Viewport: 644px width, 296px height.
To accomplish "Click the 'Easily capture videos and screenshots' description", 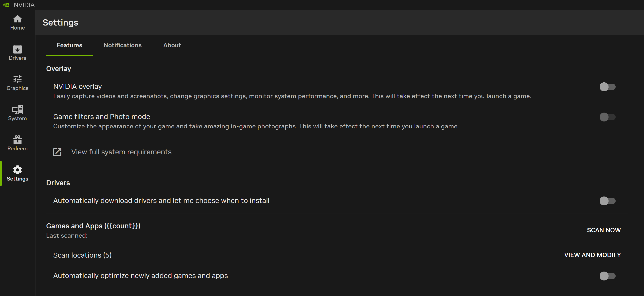I will 292,96.
